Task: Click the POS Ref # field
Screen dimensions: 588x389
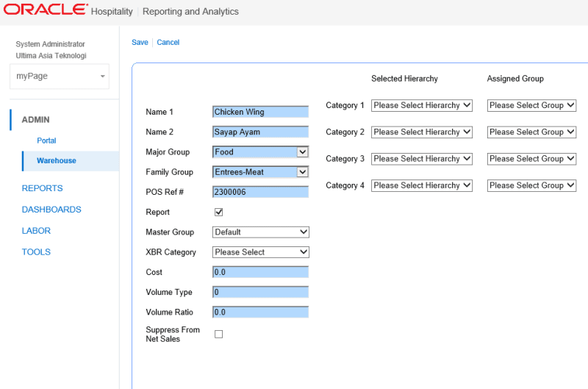Action: click(261, 192)
